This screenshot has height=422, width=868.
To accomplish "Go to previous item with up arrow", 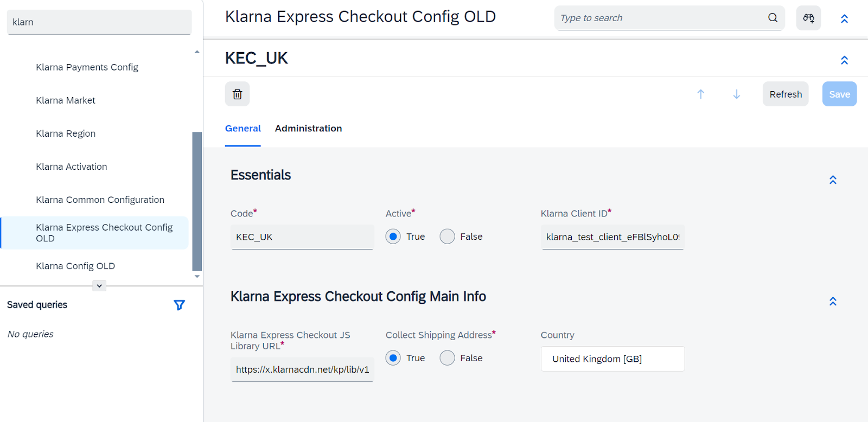I will pyautogui.click(x=700, y=94).
